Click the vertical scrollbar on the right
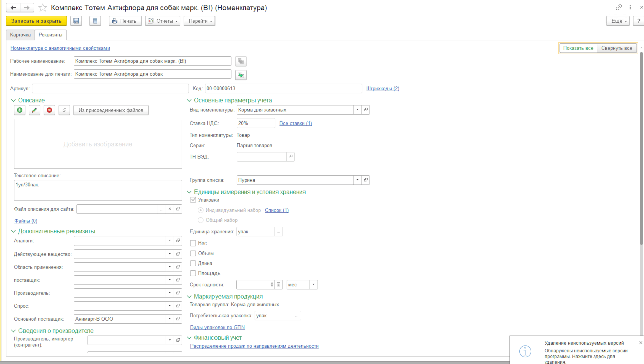Image resolution: width=644 pixels, height=364 pixels. coord(641,151)
